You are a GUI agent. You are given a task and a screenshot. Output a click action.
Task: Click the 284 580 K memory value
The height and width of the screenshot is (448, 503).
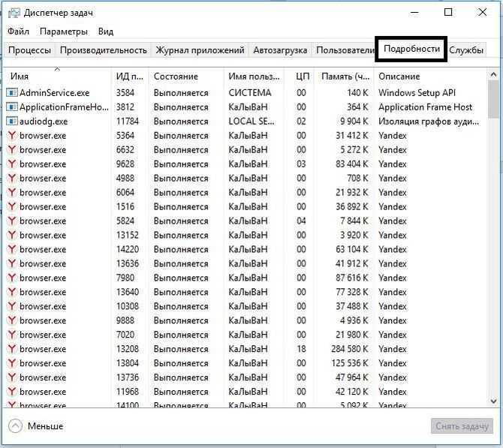[x=350, y=349]
